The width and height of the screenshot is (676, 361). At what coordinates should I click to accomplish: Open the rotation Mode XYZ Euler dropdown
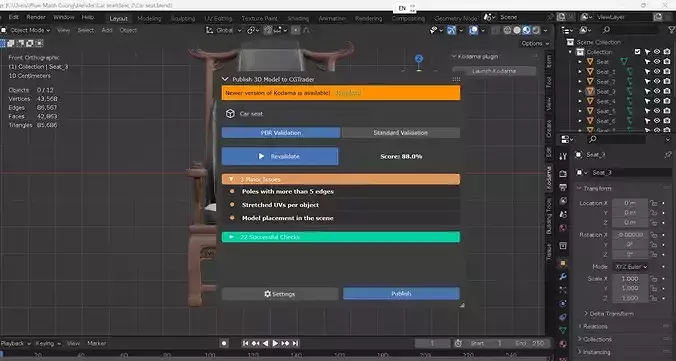tap(630, 267)
